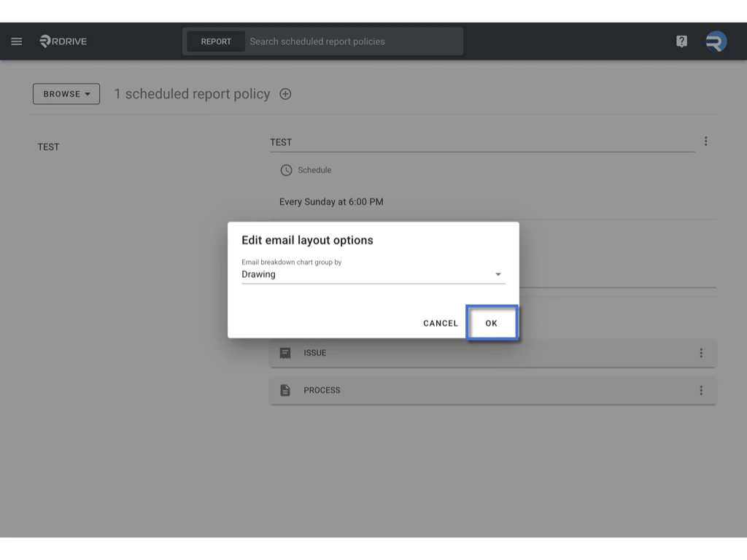
Task: Click the Every Sunday at 6:00 PM schedule
Action: 331,201
